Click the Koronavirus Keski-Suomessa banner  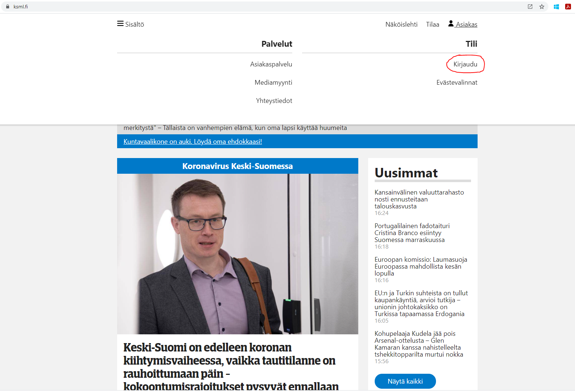(x=238, y=166)
